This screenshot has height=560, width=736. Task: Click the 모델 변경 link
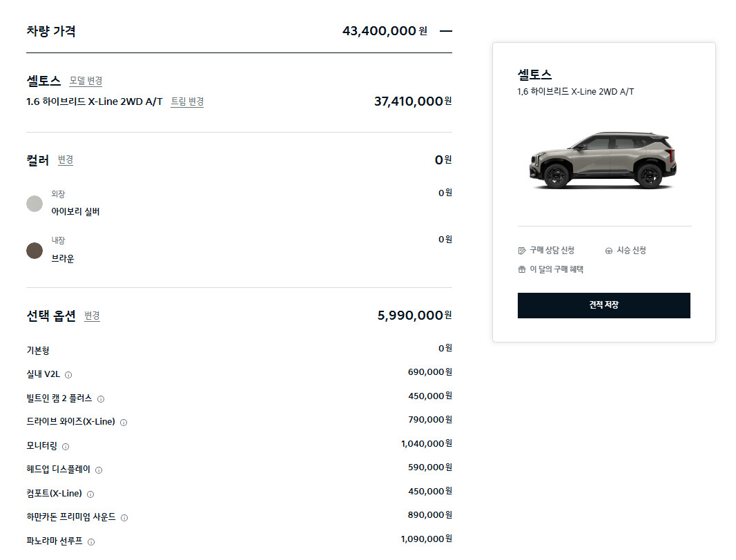86,81
